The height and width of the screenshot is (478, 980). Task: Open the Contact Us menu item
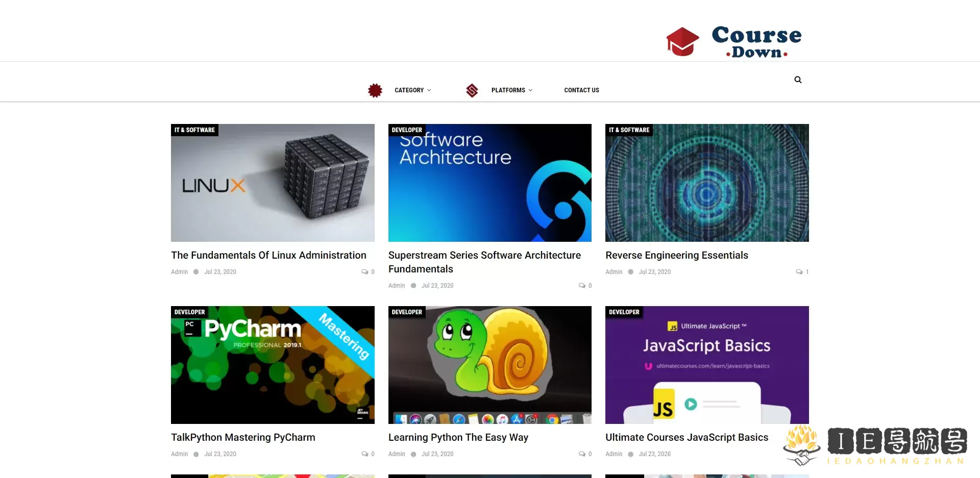[x=581, y=90]
